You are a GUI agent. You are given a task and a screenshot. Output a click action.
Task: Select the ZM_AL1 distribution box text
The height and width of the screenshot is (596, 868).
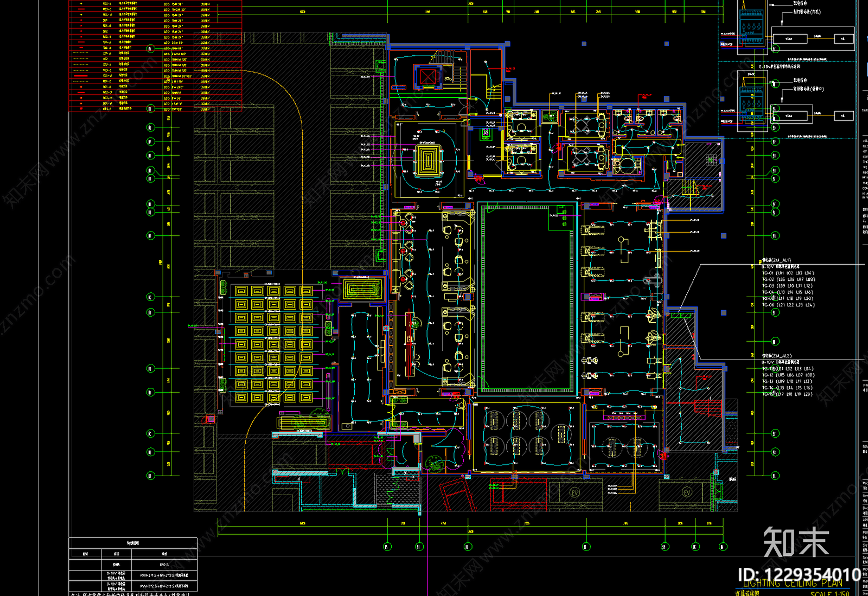(776, 260)
